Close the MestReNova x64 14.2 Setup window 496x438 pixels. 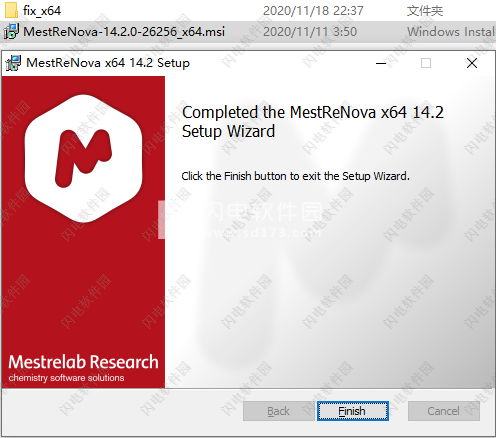(x=472, y=63)
